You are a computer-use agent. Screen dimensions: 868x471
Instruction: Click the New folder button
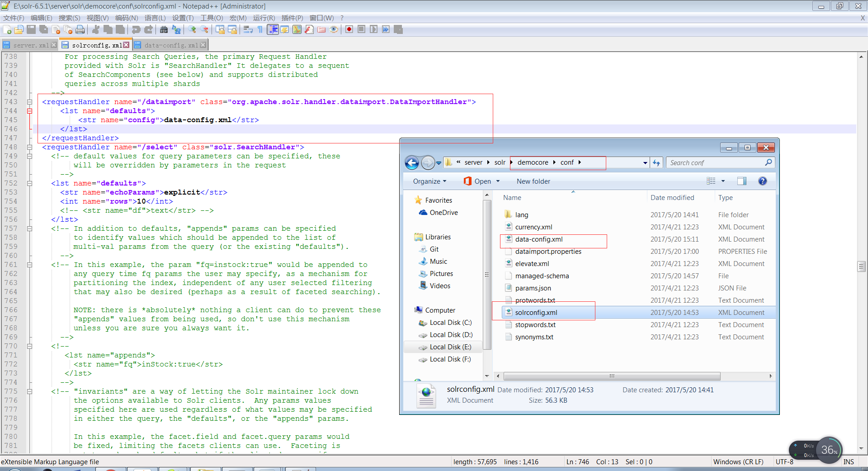[533, 181]
